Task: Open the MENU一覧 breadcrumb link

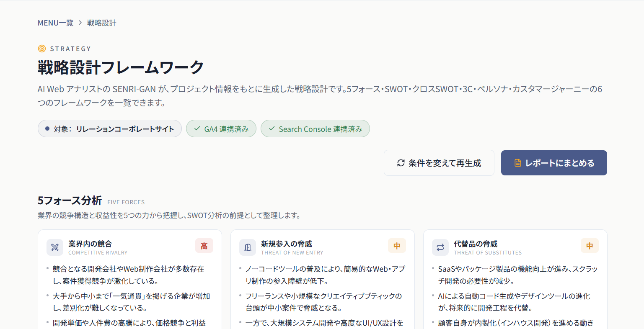Action: (56, 23)
